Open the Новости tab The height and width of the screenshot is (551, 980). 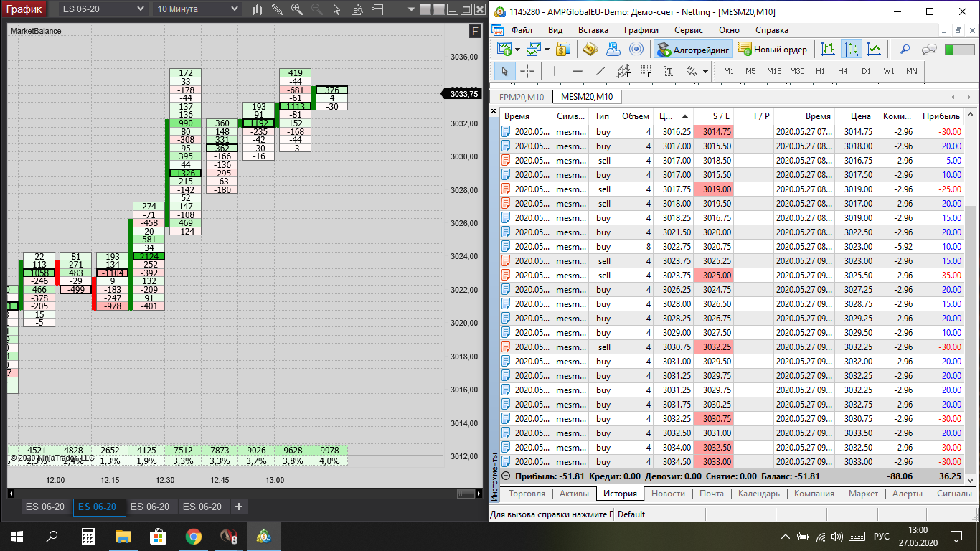coord(668,494)
